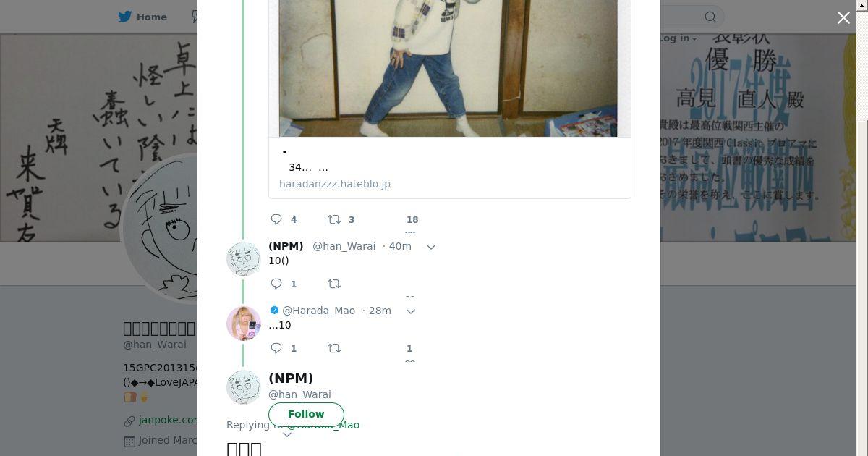Retweet the 40m tweet by han_Warai
Screen dimensions: 868x456
334,284
